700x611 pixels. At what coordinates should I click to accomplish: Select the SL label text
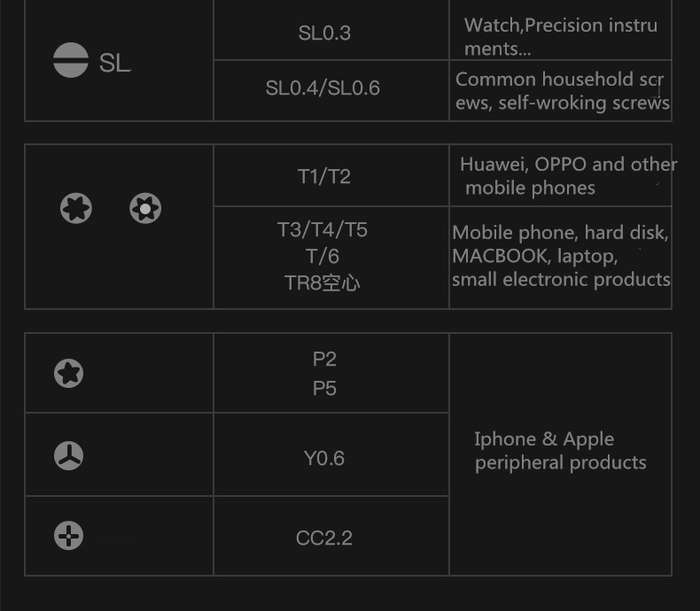(x=115, y=62)
